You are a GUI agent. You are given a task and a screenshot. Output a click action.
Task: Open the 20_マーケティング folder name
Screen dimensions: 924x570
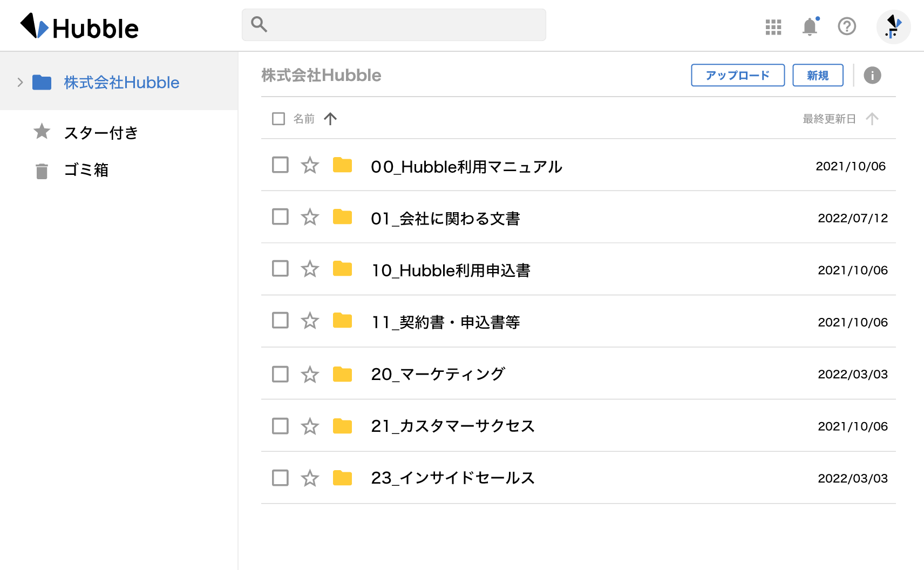438,374
